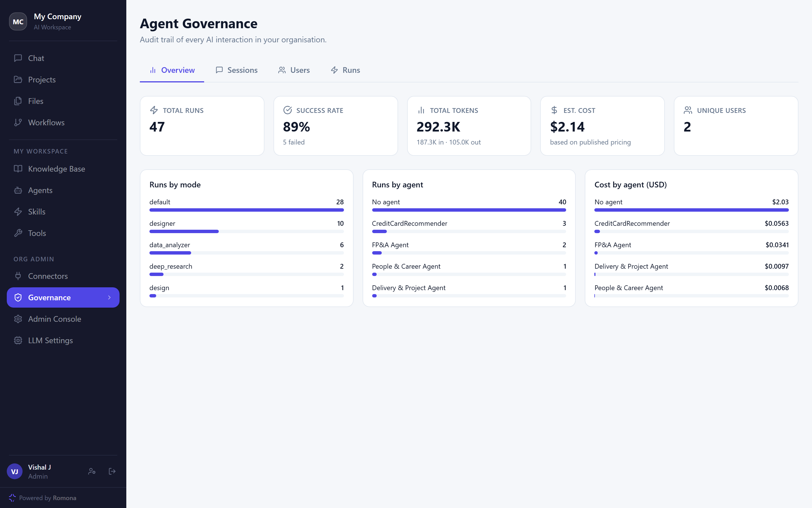Click the $0.0341 FP&A Agent cost
Screen dimensions: 812x508
click(777, 245)
